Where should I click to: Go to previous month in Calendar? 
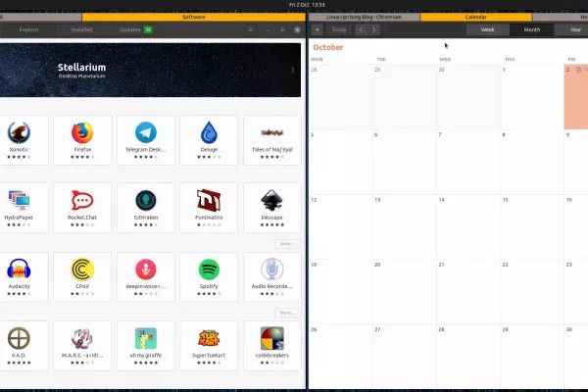(361, 29)
